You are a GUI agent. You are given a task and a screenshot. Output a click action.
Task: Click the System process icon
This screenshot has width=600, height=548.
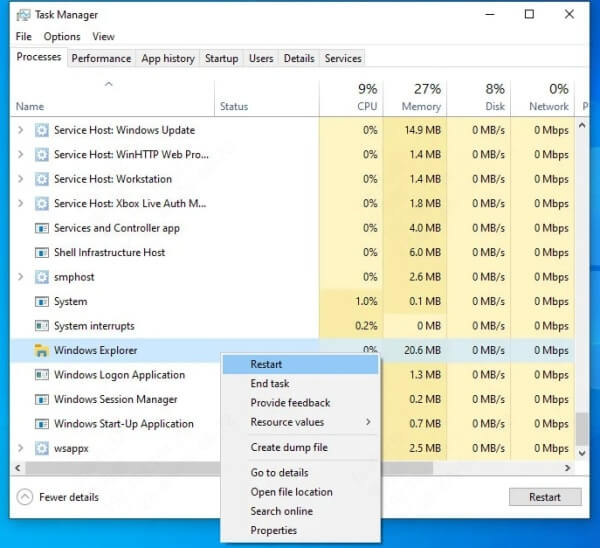point(42,302)
